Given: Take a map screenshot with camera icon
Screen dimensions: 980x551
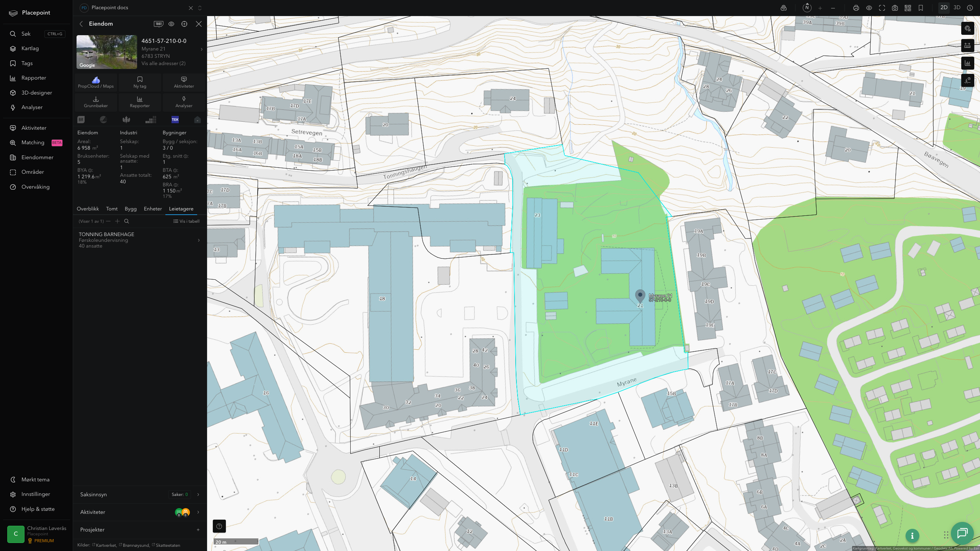Looking at the screenshot, I should pyautogui.click(x=895, y=8).
